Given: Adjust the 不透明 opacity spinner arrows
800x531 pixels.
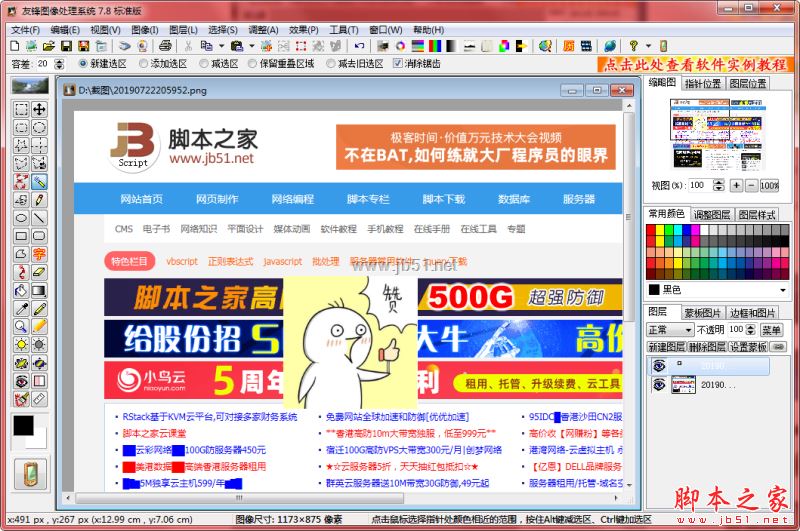Looking at the screenshot, I should [751, 330].
